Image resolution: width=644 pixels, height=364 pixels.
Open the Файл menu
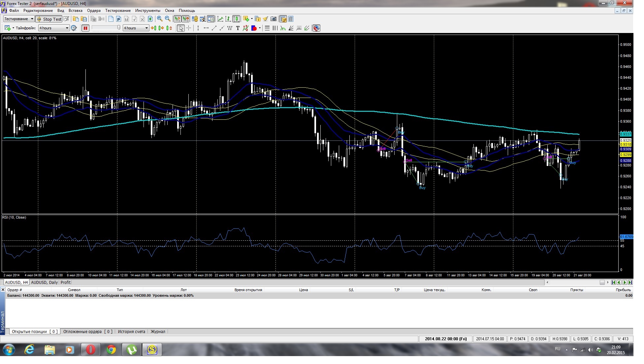(x=14, y=11)
